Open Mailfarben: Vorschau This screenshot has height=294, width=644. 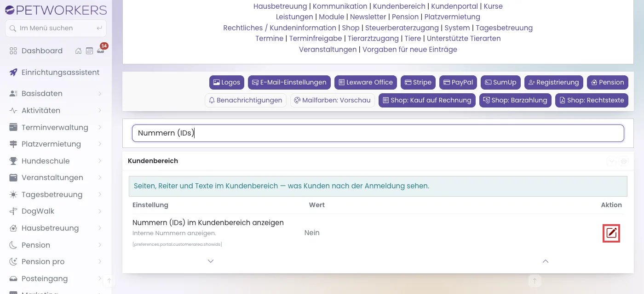pos(333,100)
